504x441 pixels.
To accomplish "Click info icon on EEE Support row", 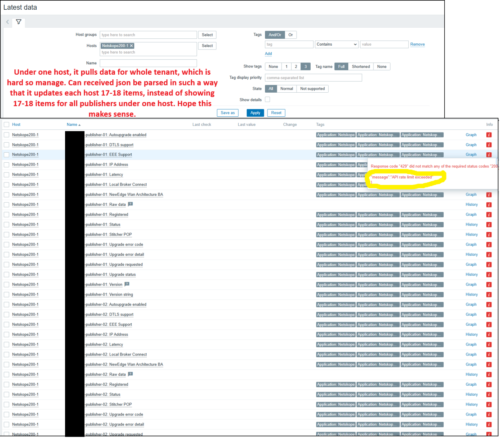I will (x=489, y=154).
